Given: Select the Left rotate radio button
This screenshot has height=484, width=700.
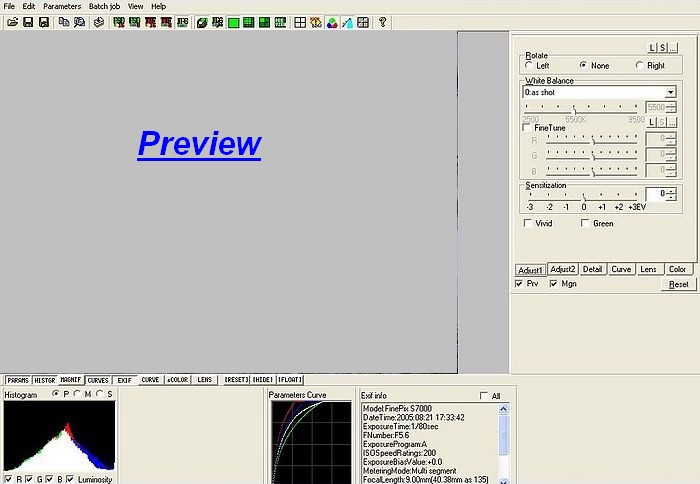Looking at the screenshot, I should tap(530, 66).
